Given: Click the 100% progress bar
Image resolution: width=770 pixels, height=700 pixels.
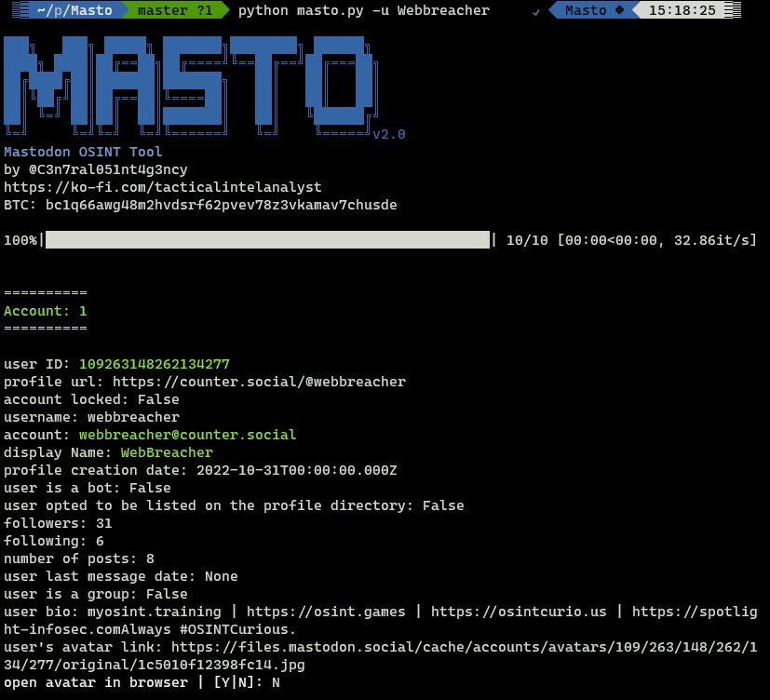Looking at the screenshot, I should [x=268, y=240].
